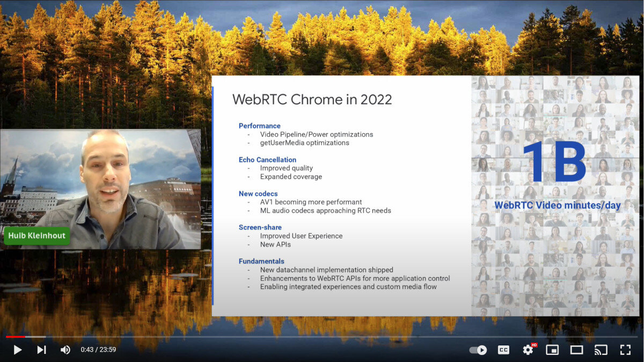Enable closed captions with the CC button

tap(503, 350)
